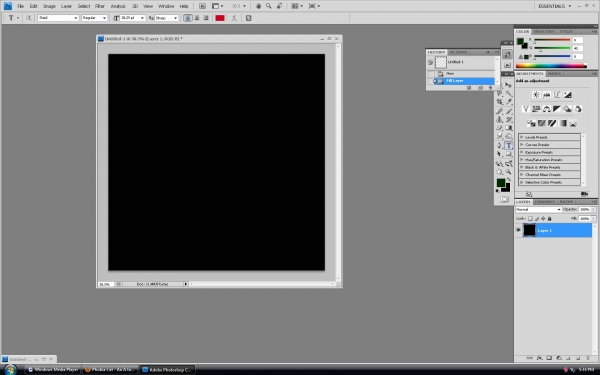The image size is (600, 375).
Task: Add a Black & White adjustment
Action: (x=557, y=109)
